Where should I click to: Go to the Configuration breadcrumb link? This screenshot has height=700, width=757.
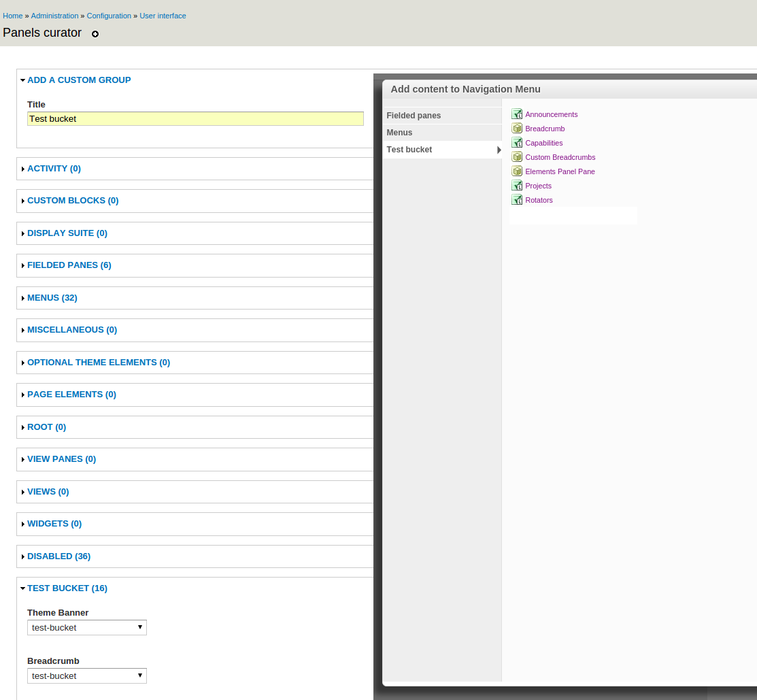[109, 16]
